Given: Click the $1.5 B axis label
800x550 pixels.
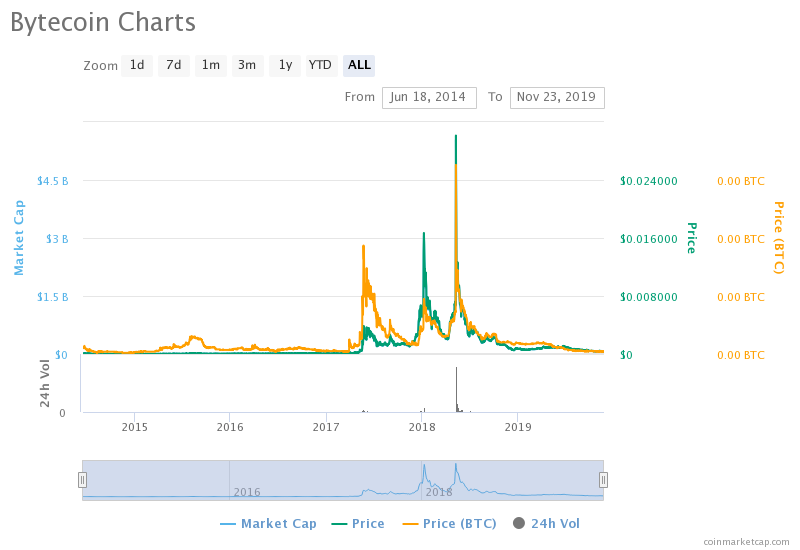Looking at the screenshot, I should click(x=53, y=297).
